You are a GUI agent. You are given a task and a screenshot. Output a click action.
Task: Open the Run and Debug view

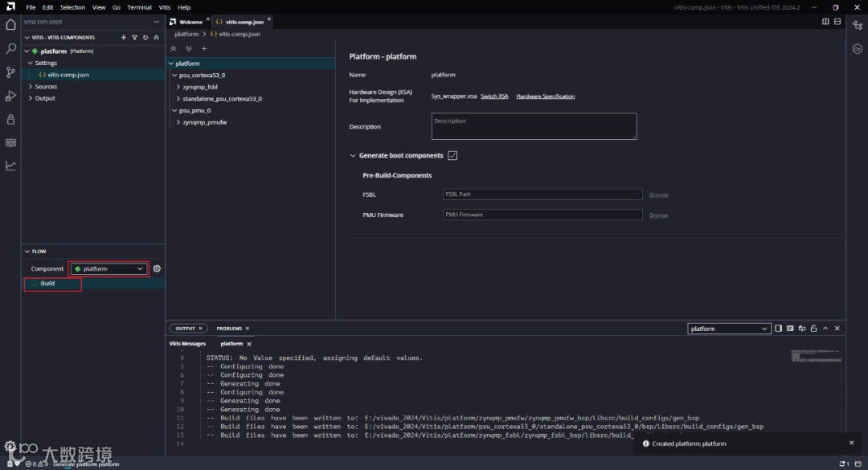click(10, 96)
